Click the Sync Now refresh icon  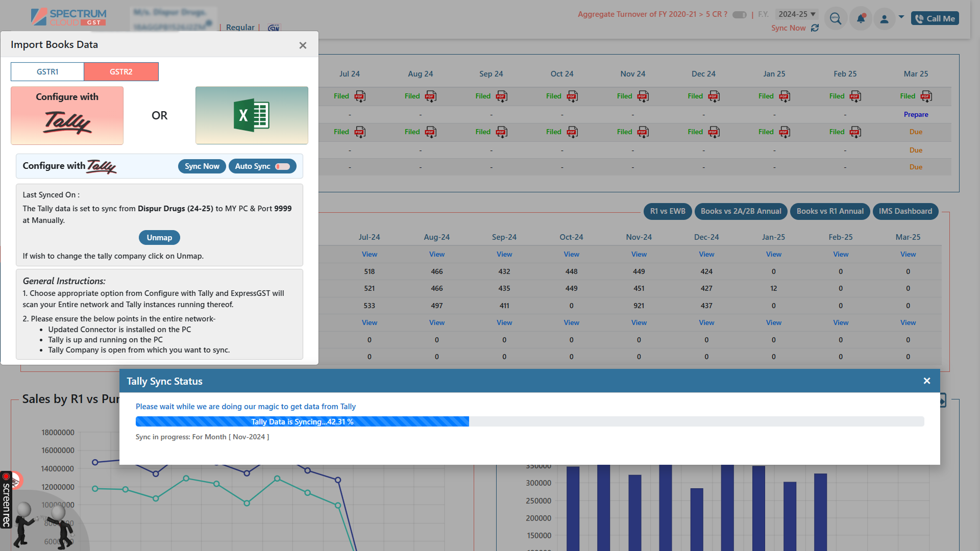815,28
